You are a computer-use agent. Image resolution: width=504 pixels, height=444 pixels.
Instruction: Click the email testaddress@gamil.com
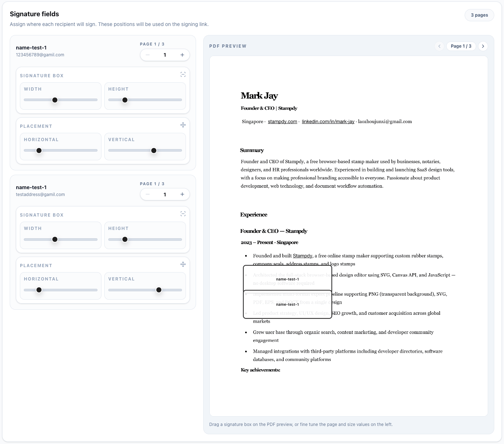point(40,195)
